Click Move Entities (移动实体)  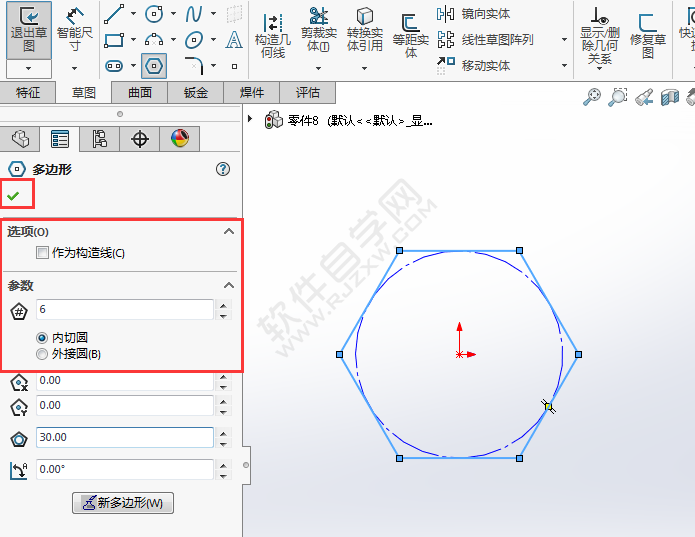[x=473, y=66]
